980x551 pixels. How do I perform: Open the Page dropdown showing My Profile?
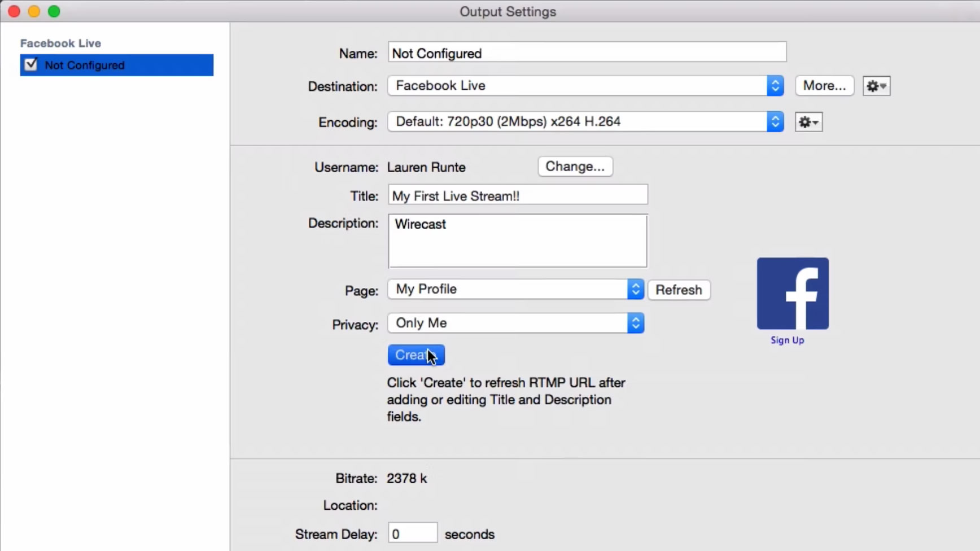click(x=515, y=289)
